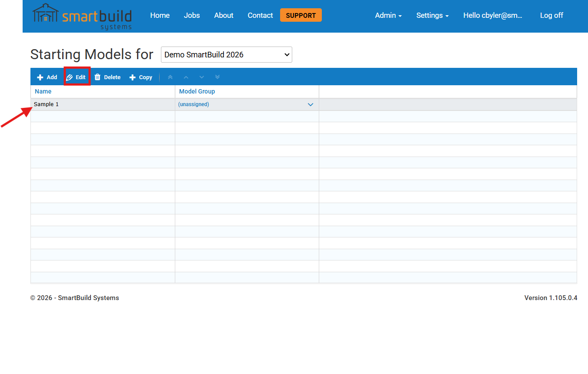The height and width of the screenshot is (374, 588).
Task: Expand the Settings menu
Action: tap(432, 15)
